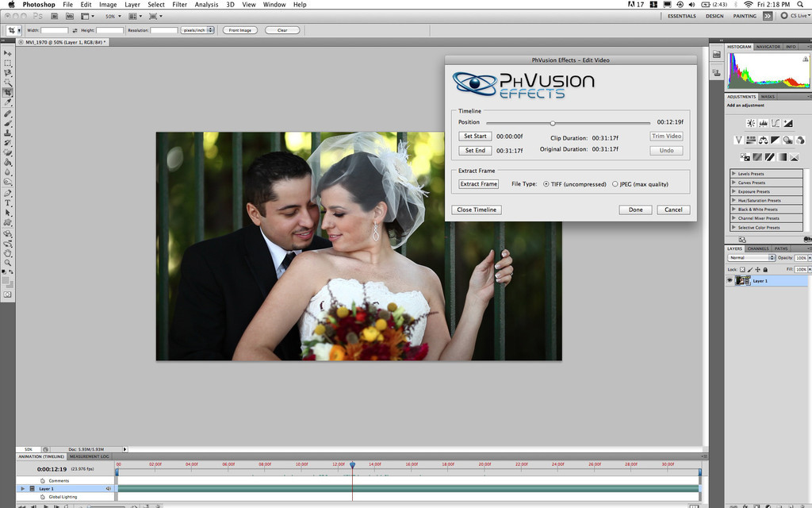
Task: Select the Healing Brush tool
Action: coord(8,114)
